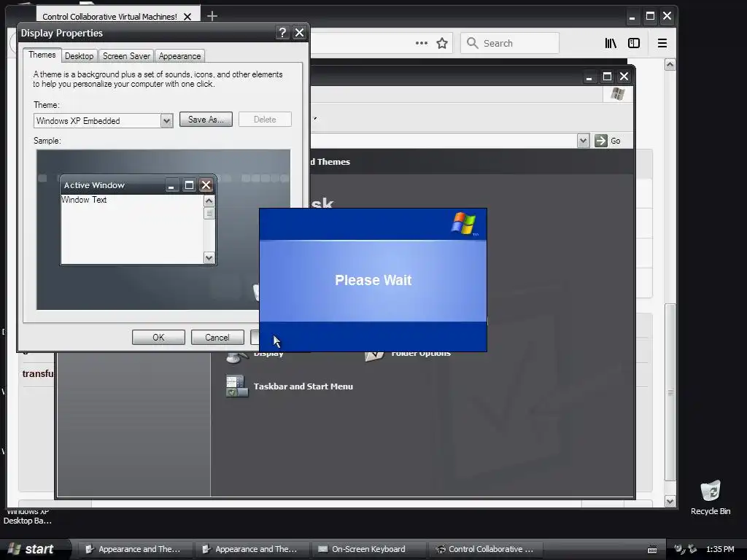
Task: Select the Control Collaborative Virtual Machines tab
Action: (109, 17)
